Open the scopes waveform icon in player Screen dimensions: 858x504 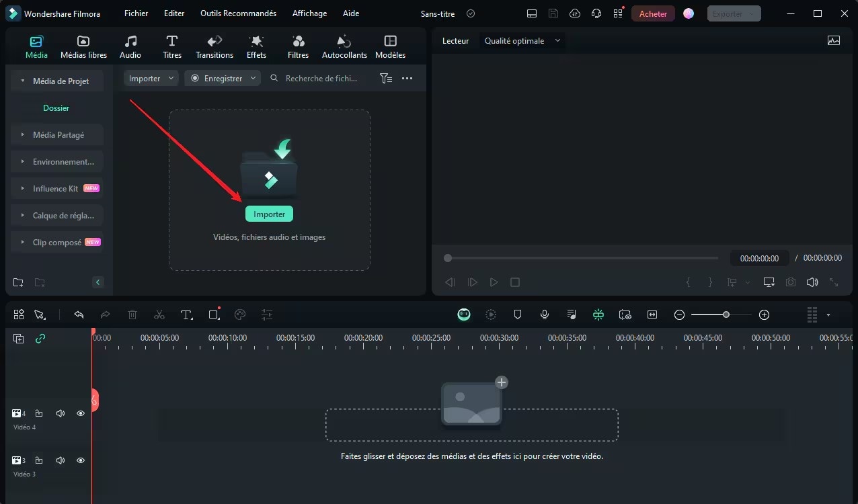point(834,40)
